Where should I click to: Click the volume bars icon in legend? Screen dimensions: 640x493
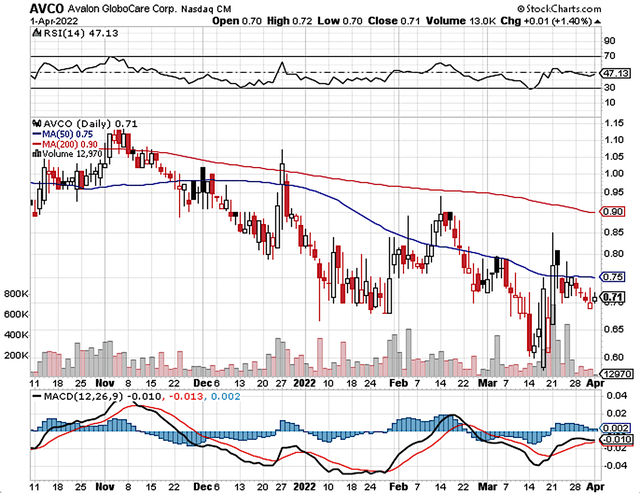click(x=37, y=153)
